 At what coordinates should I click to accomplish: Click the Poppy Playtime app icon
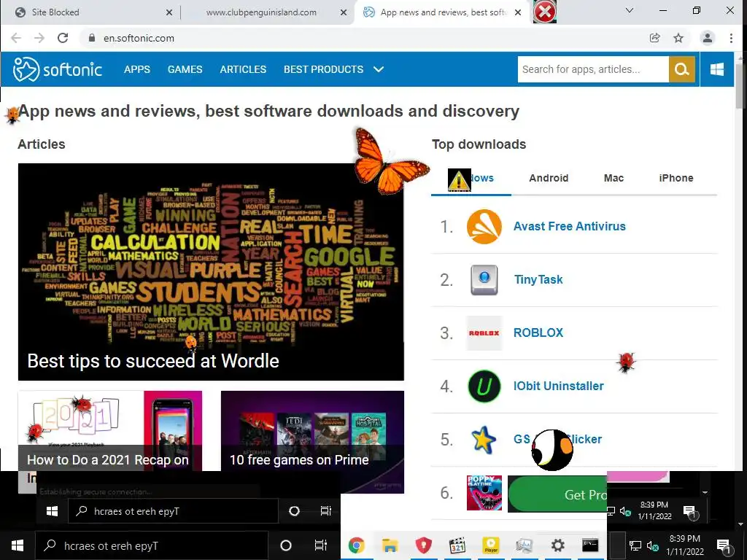click(484, 493)
